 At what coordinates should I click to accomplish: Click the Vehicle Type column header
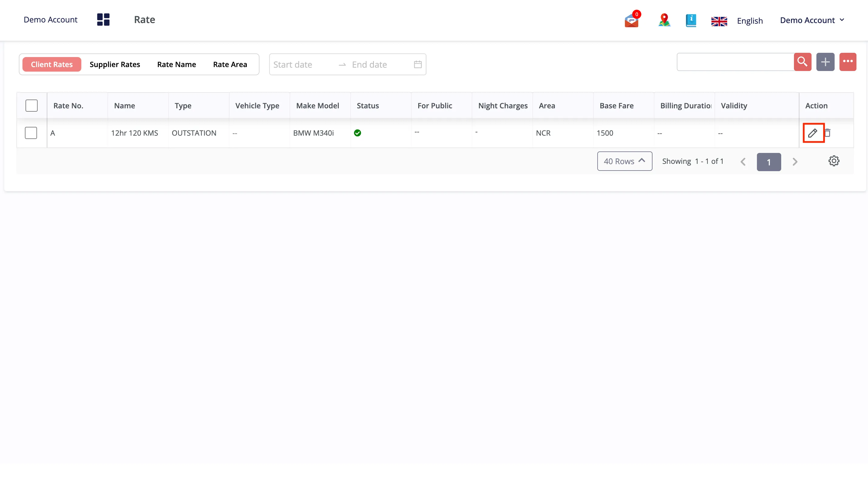(x=259, y=106)
